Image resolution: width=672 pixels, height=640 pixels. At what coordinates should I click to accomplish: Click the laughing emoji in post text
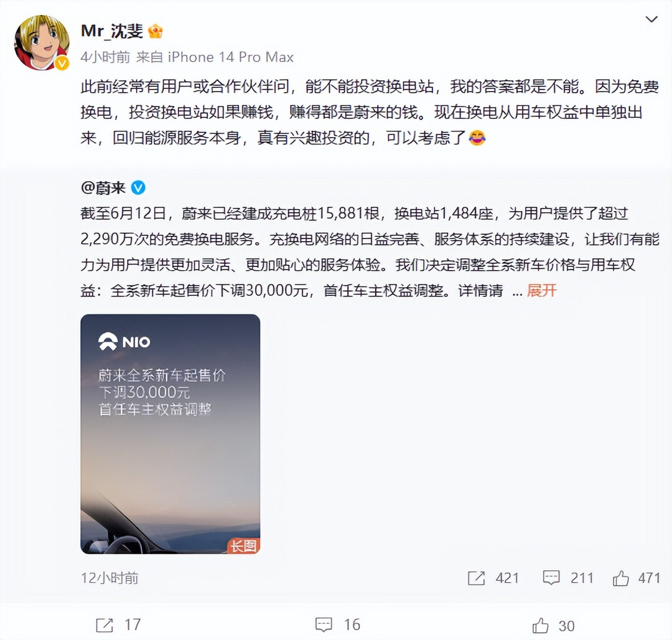[x=477, y=138]
